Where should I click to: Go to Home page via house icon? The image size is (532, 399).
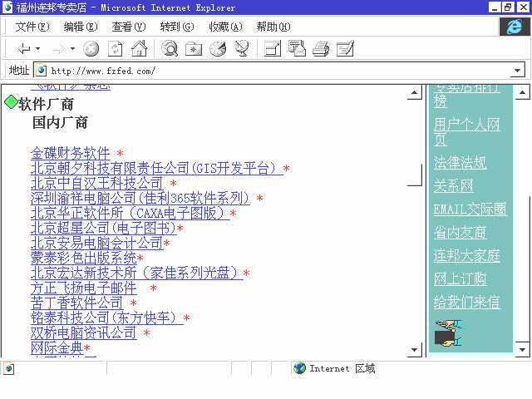[x=139, y=49]
